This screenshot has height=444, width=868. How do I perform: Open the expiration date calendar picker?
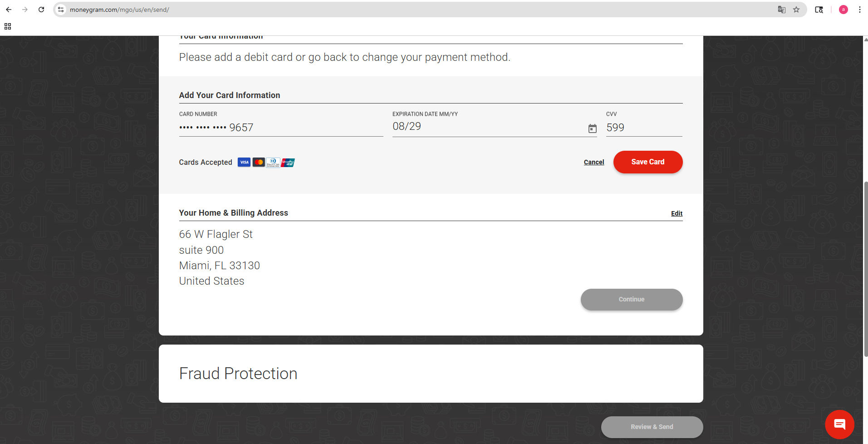592,128
